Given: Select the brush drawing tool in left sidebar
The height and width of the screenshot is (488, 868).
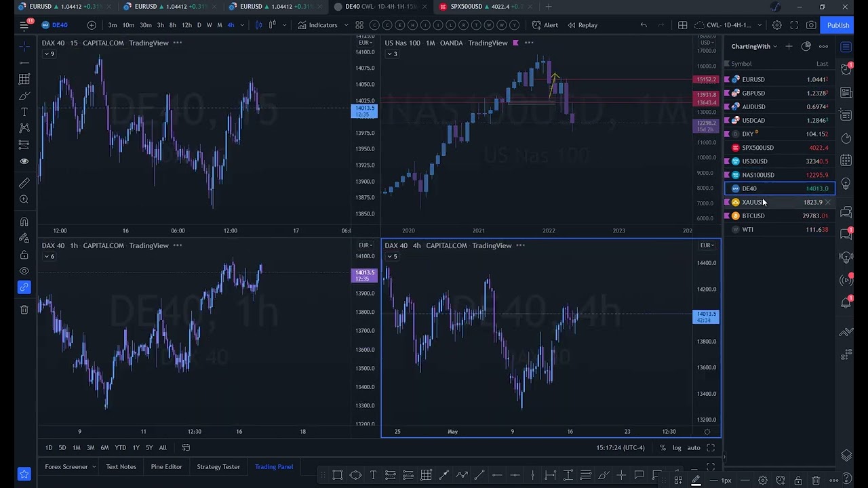Looking at the screenshot, I should (24, 96).
